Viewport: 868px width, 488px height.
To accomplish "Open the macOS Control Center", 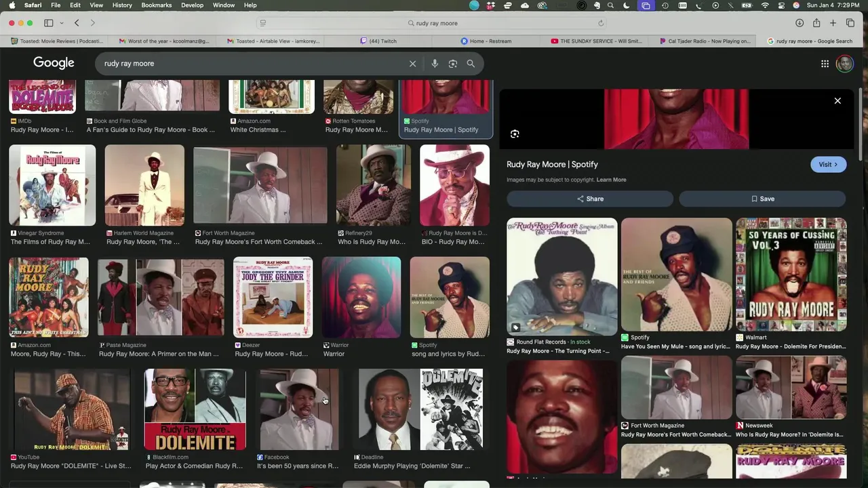I will point(781,5).
